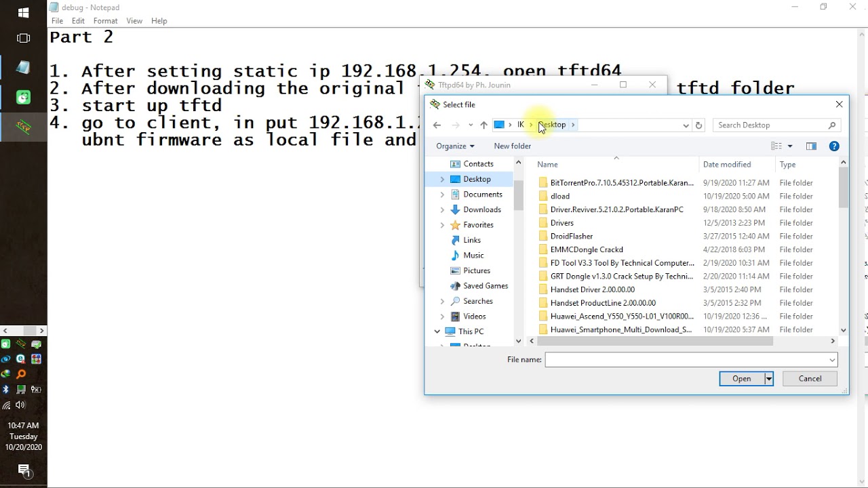
Task: Select the Drivers folder icon
Action: [x=543, y=222]
